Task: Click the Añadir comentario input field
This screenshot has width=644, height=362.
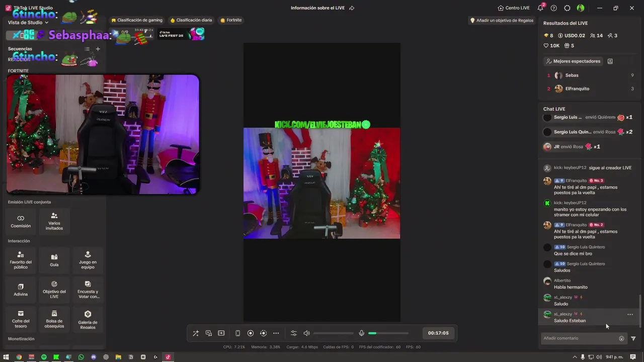Action: click(580, 338)
